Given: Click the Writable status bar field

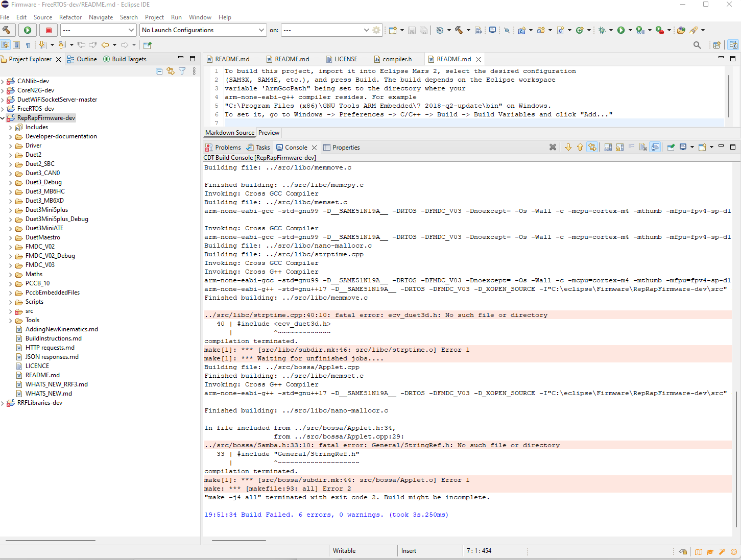Looking at the screenshot, I should [x=344, y=551].
